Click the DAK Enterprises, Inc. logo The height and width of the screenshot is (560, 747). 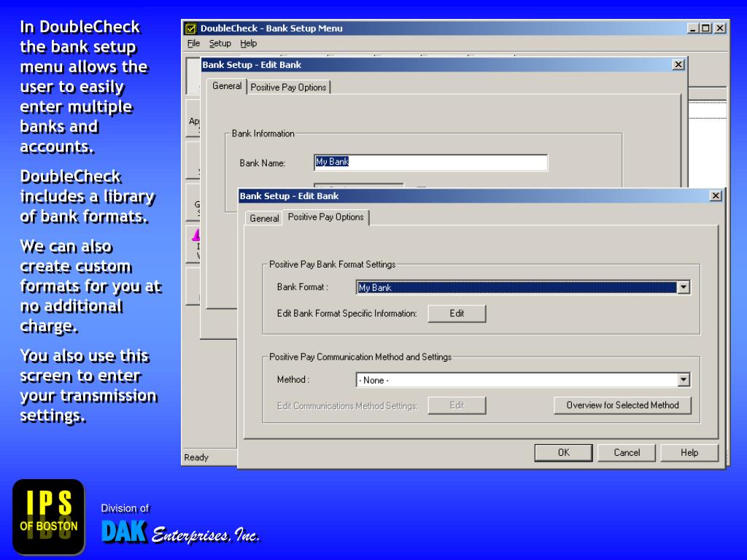[180, 532]
